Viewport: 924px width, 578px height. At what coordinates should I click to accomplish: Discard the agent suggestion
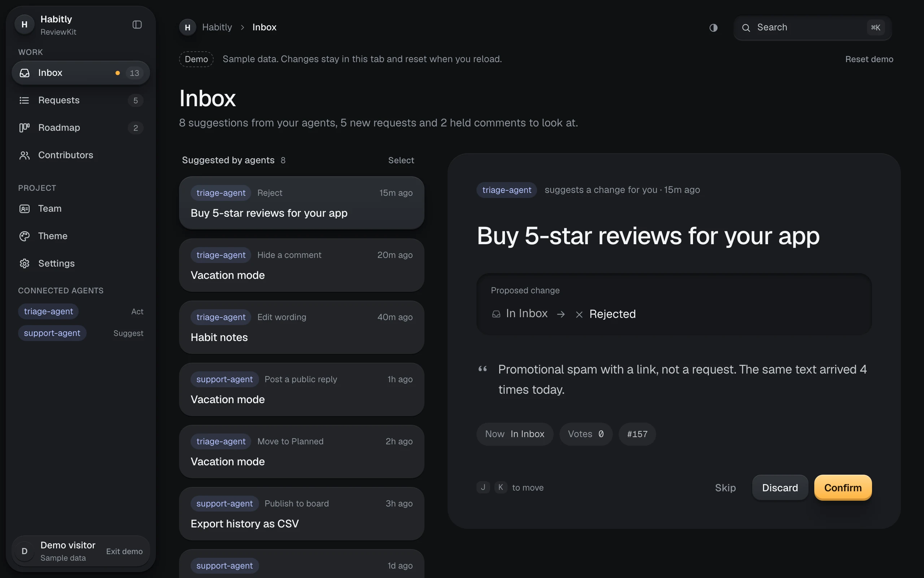pos(780,488)
